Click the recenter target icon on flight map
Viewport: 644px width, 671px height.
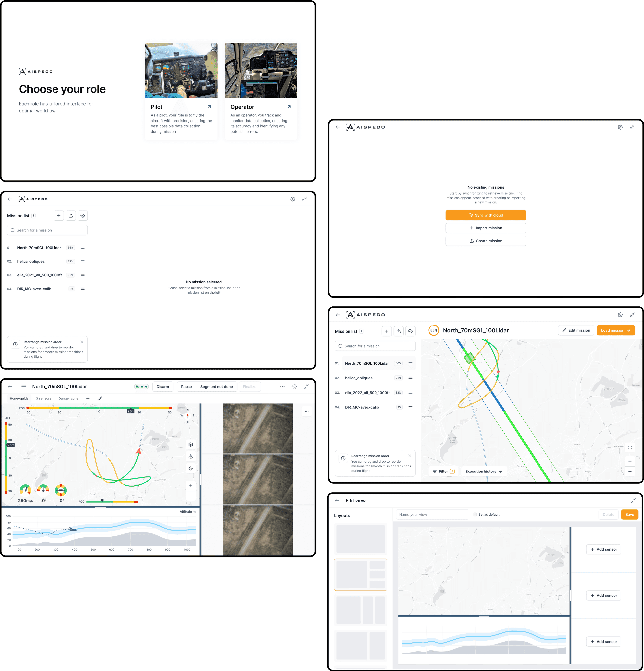[191, 468]
